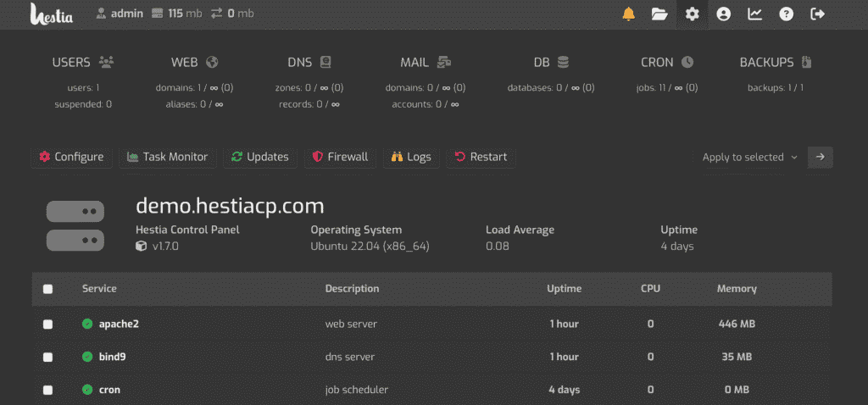The width and height of the screenshot is (868, 405).
Task: Open the notifications bell icon
Action: coord(628,14)
